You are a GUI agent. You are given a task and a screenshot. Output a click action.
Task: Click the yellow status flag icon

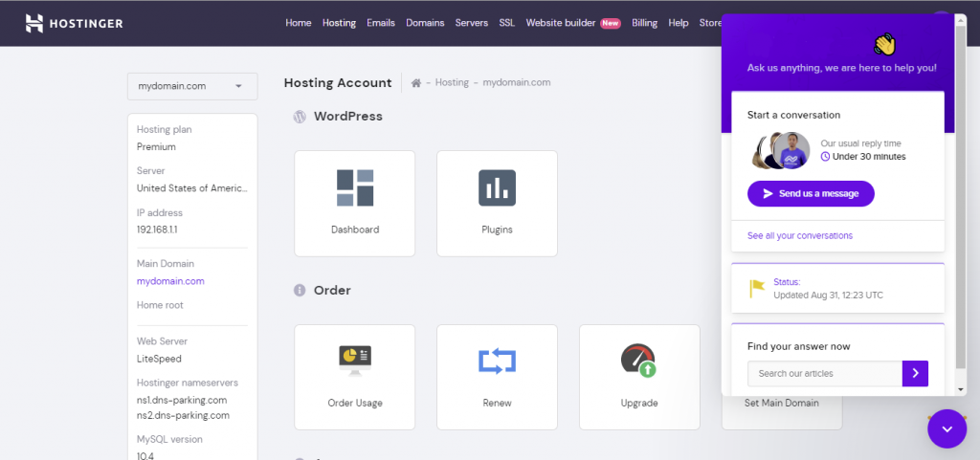point(757,289)
